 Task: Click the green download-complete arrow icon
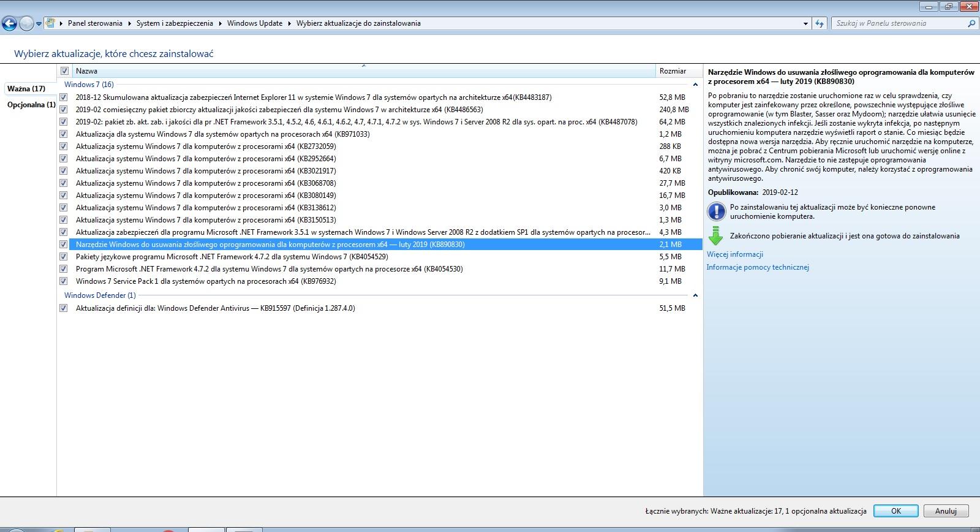pyautogui.click(x=715, y=235)
